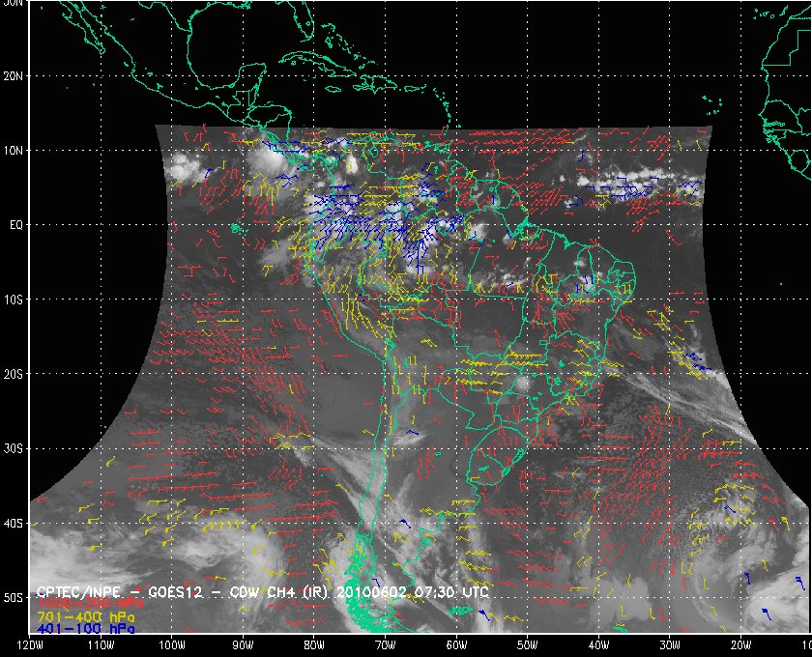Click the blue 401-100 hPa legend entry

pyautogui.click(x=86, y=629)
